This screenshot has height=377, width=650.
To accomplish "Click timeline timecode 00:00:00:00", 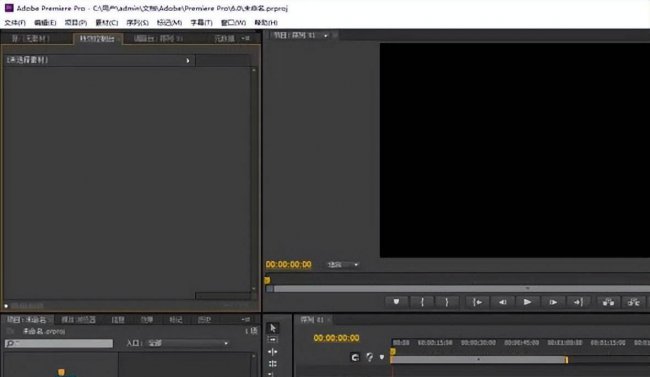I will [336, 338].
